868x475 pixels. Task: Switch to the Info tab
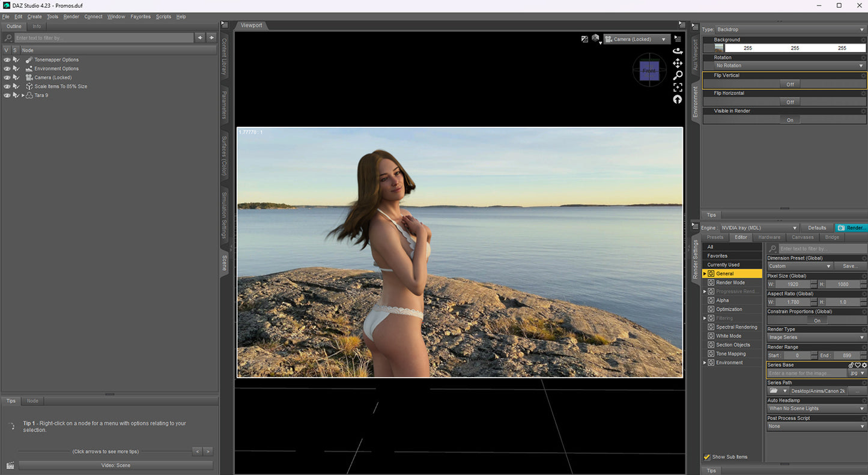[37, 26]
